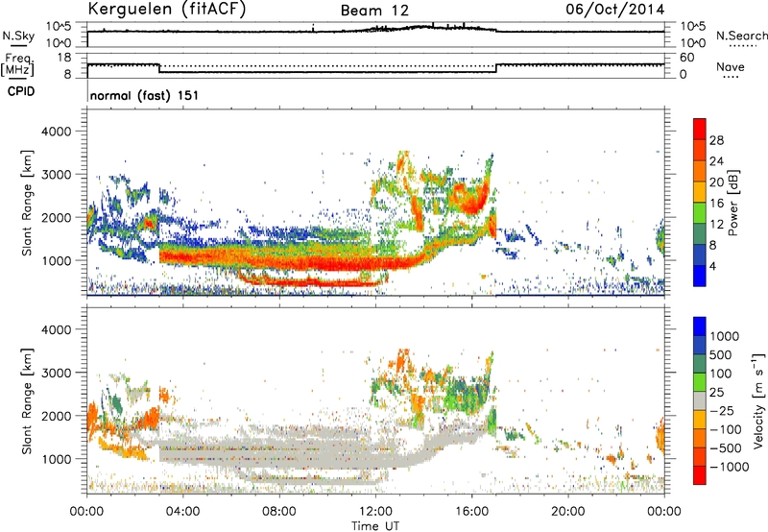Click the 'Slant Range [km]' label of velocity panel

27,401
